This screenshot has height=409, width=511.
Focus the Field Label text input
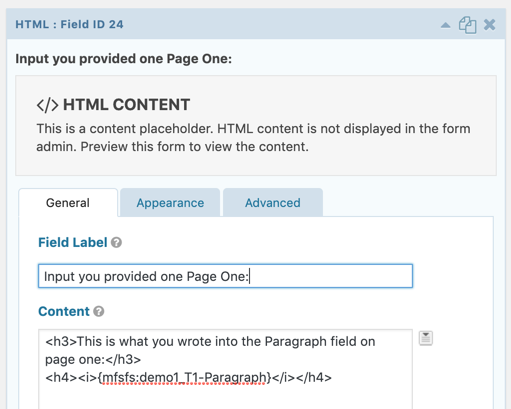click(x=225, y=276)
